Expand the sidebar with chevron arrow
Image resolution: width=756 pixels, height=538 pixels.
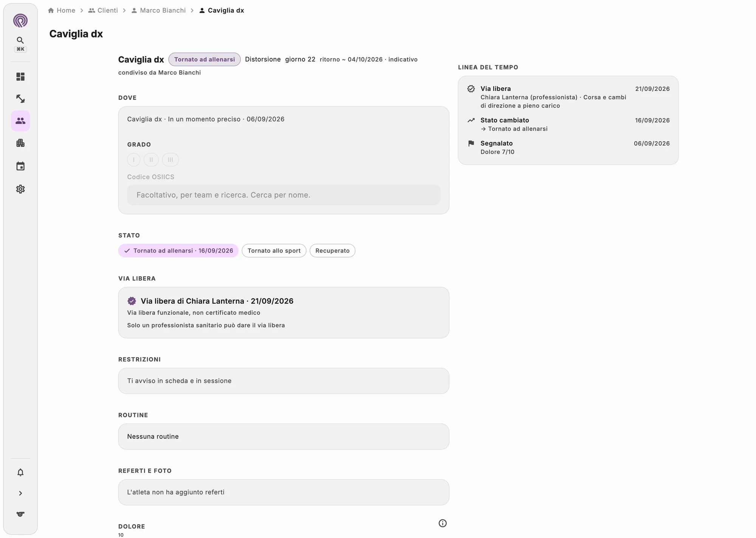click(x=20, y=493)
